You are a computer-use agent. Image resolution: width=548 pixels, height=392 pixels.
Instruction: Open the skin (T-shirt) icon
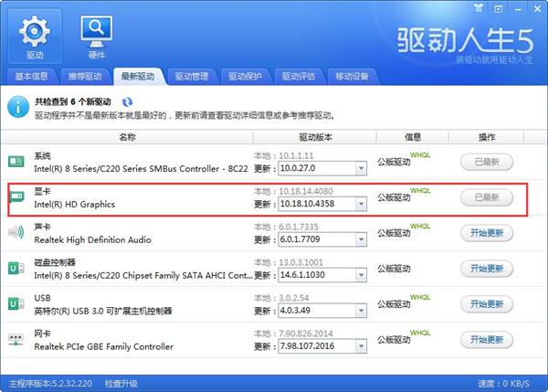(x=479, y=5)
